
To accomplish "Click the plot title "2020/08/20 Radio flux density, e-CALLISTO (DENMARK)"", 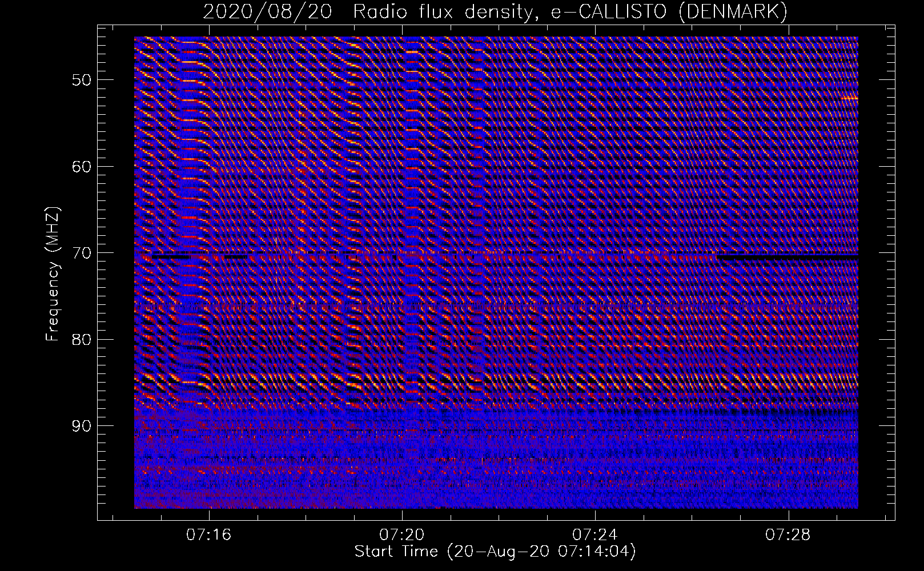I will click(x=495, y=11).
